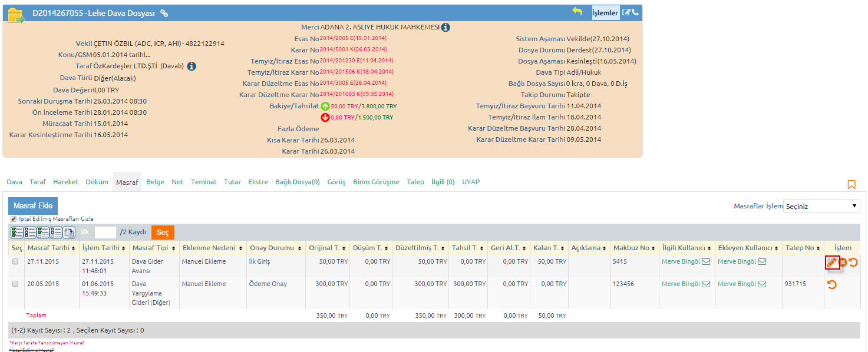Image resolution: width=868 pixels, height=352 pixels.
Task: Click the green up-arrow Bakiye/Tahsilat icon
Action: point(325,106)
